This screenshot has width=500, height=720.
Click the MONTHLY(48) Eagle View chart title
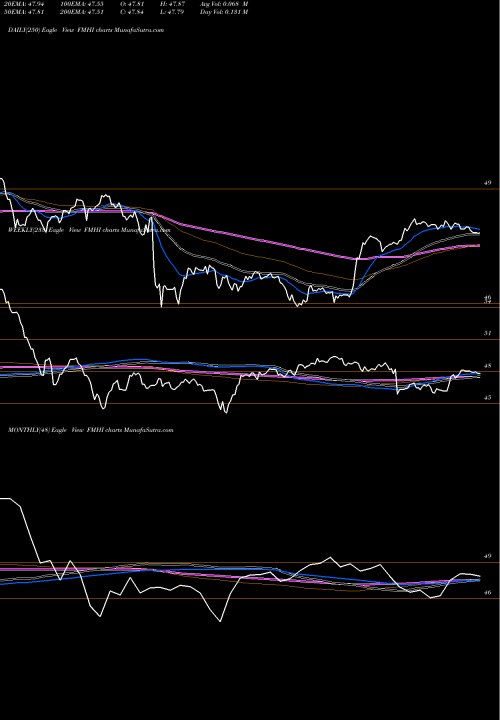(90, 430)
